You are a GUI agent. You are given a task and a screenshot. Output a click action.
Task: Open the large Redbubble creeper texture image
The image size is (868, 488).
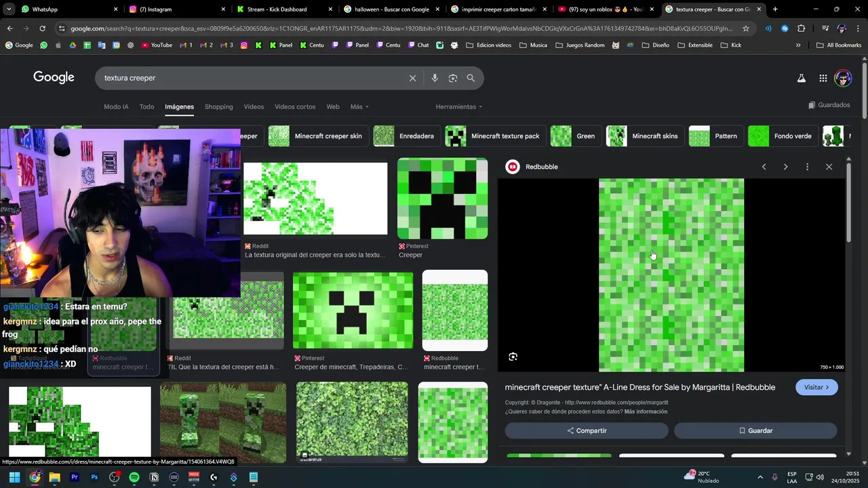pyautogui.click(x=671, y=275)
